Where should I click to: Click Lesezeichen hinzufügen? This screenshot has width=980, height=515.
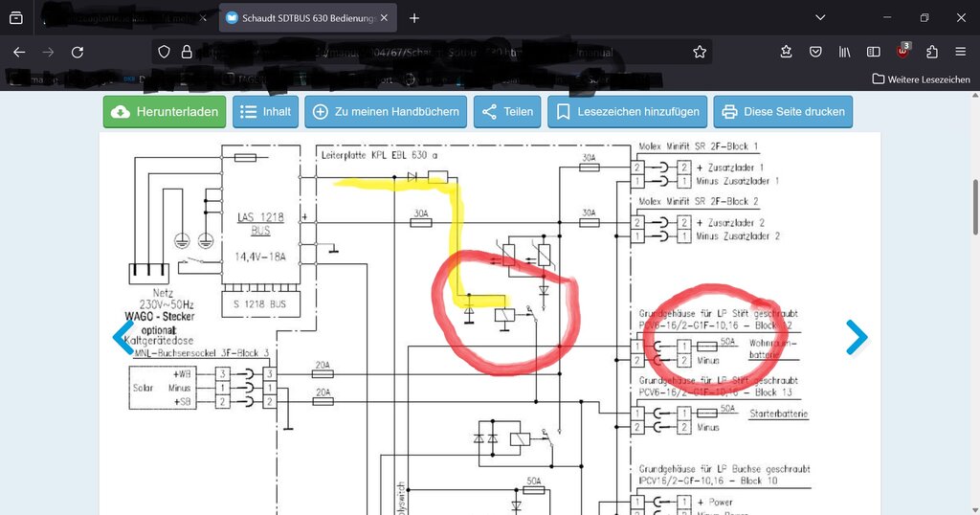click(628, 112)
